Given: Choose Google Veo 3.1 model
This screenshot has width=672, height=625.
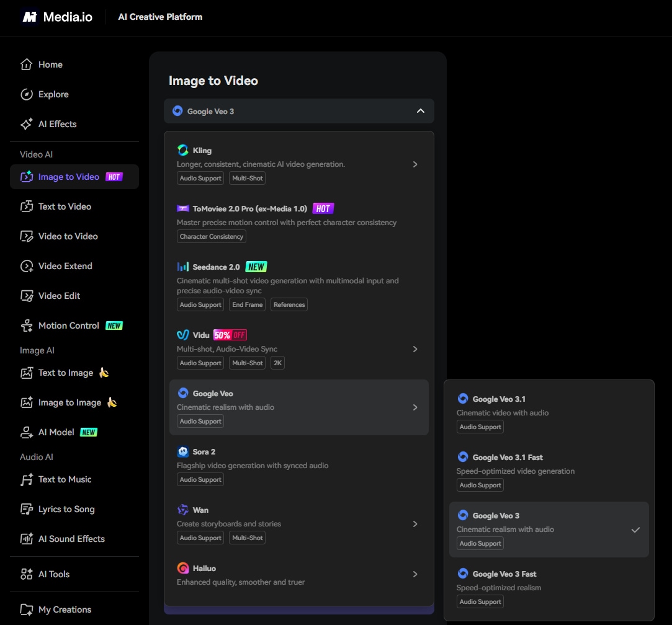Looking at the screenshot, I should pyautogui.click(x=549, y=413).
